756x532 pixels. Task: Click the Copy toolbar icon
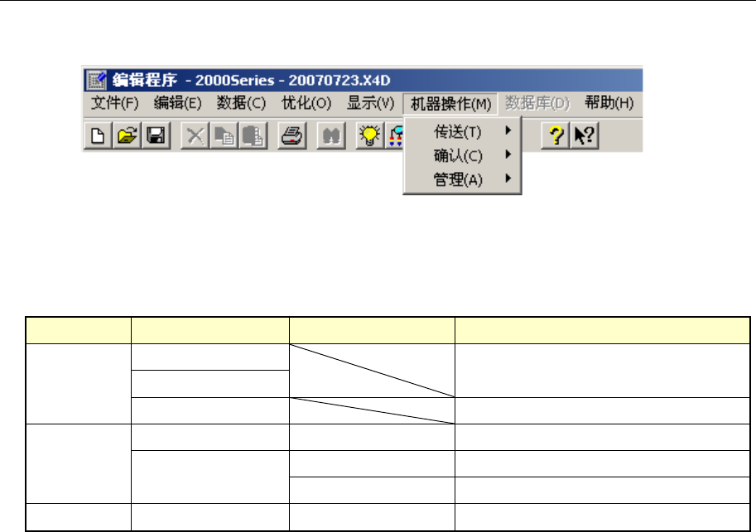tap(224, 136)
